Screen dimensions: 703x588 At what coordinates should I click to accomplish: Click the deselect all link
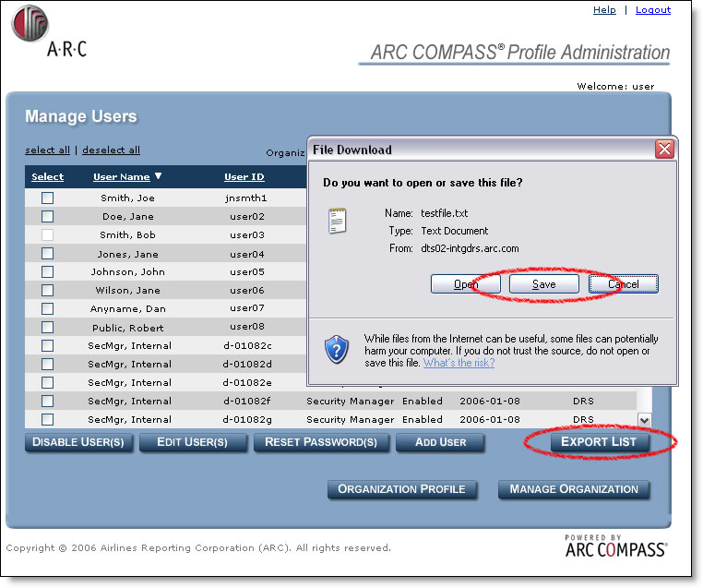pyautogui.click(x=112, y=150)
